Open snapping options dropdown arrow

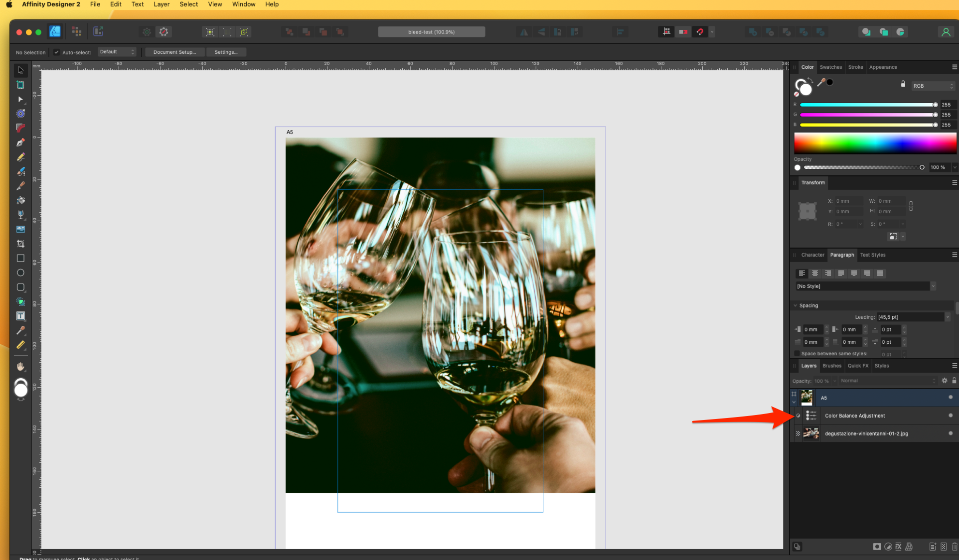point(712,32)
